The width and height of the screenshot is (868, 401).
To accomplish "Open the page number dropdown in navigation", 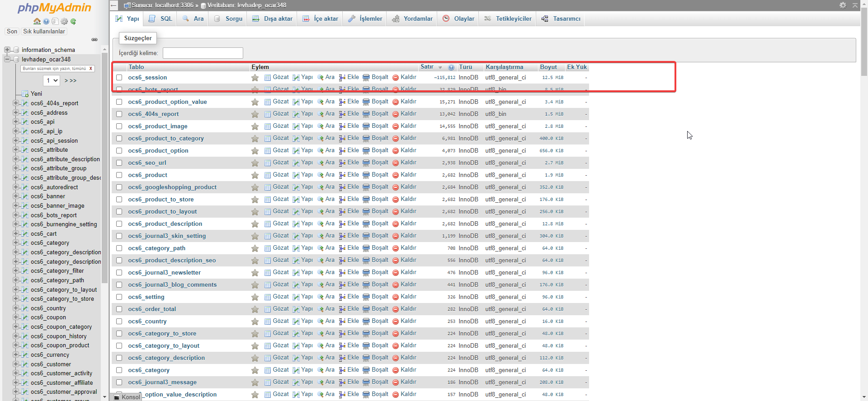I will coord(52,80).
